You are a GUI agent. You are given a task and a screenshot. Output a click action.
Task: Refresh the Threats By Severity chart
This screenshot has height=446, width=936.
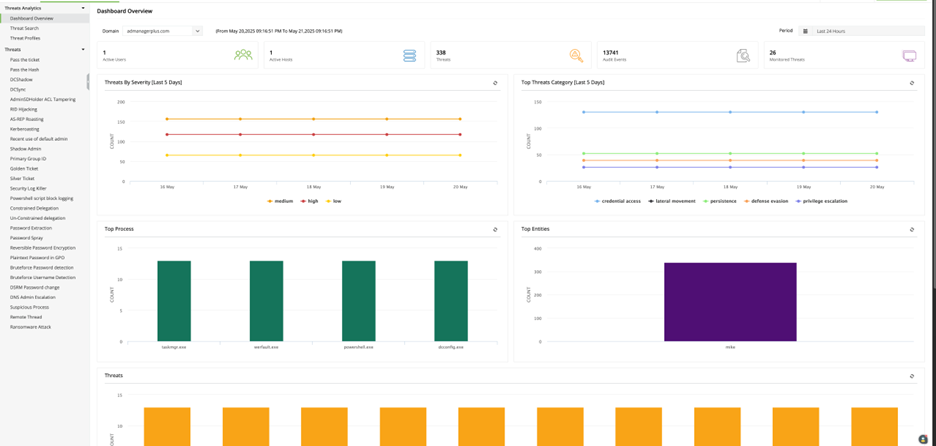495,83
